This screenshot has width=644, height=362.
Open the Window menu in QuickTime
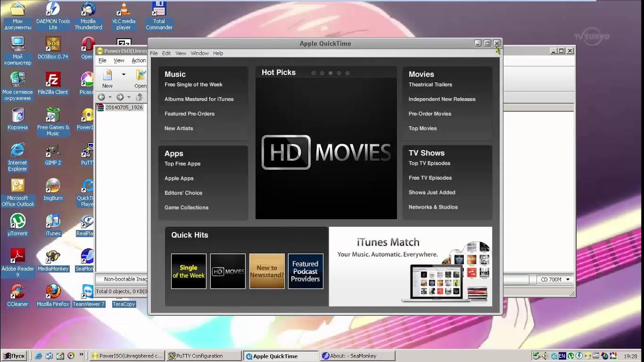(x=200, y=53)
